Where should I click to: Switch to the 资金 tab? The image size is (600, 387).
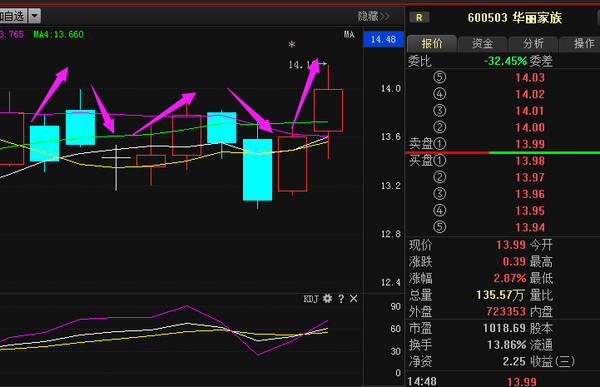[483, 44]
